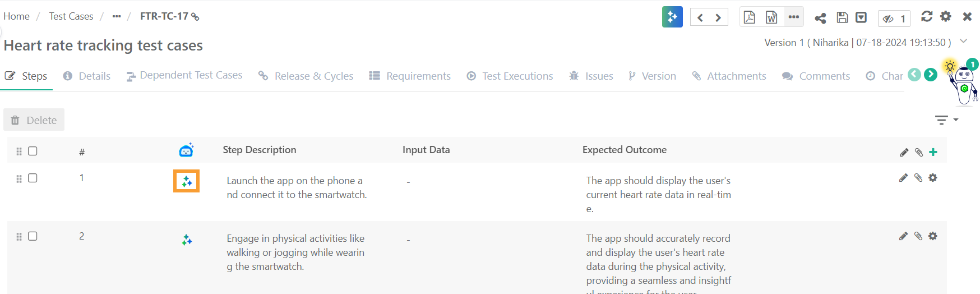Go to previous test case arrow

(700, 17)
